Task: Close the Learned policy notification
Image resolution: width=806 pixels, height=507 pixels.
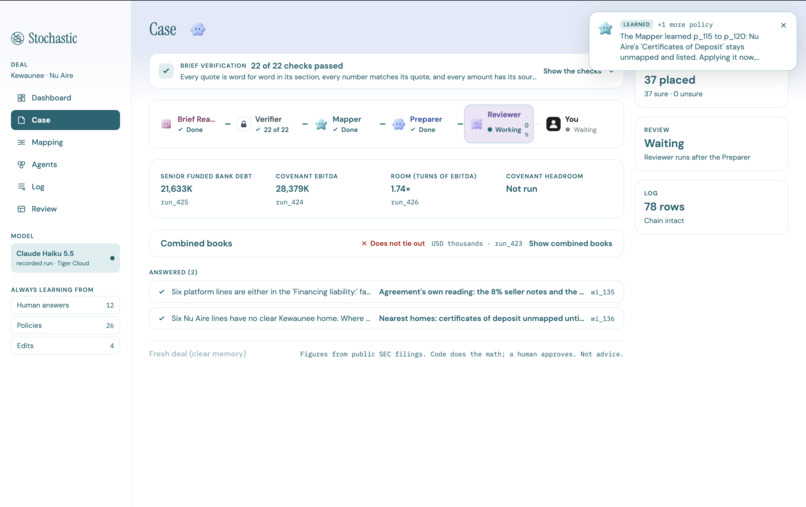Action: tap(783, 25)
